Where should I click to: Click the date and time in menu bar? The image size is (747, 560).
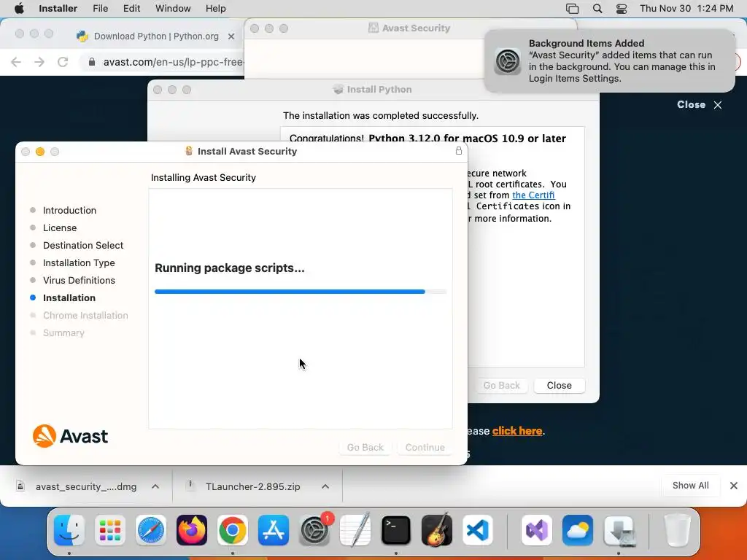pos(686,9)
